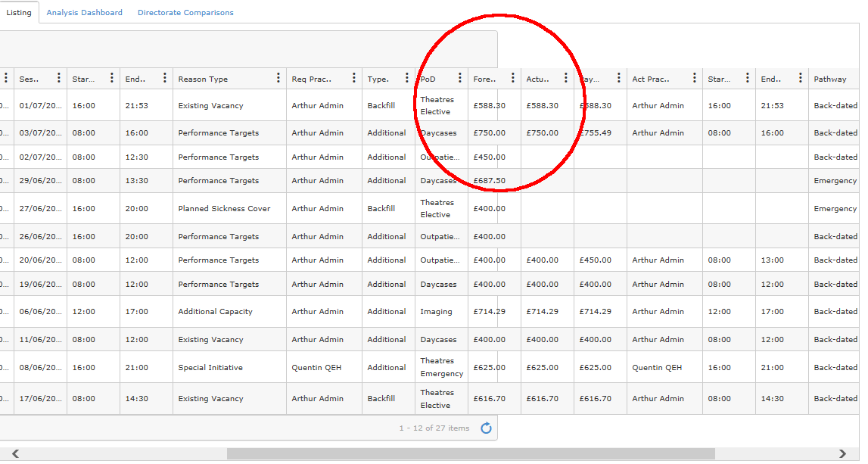Select 'Quentin QEH' in Req Prac.. column
Screen dimensions: 868x464
(324, 368)
